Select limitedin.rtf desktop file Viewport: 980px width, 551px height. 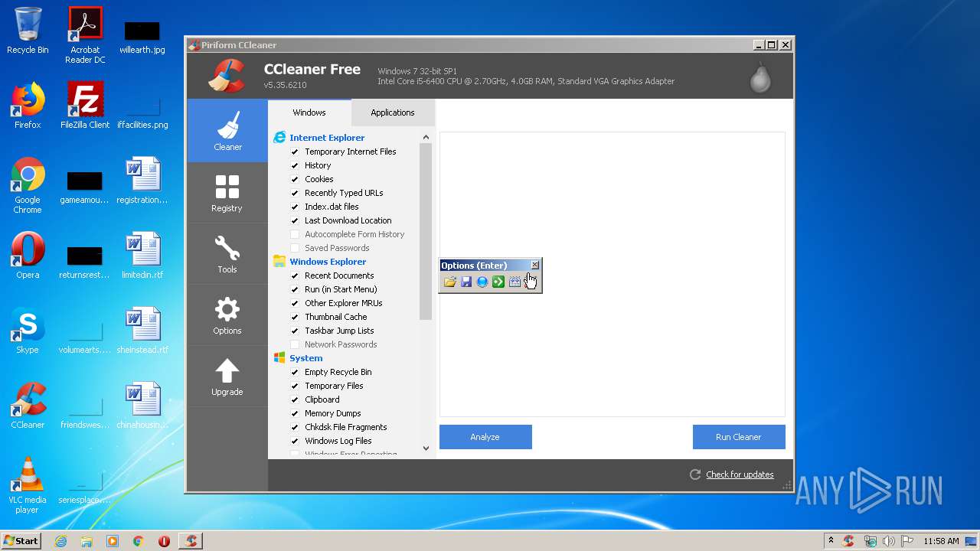(x=142, y=256)
